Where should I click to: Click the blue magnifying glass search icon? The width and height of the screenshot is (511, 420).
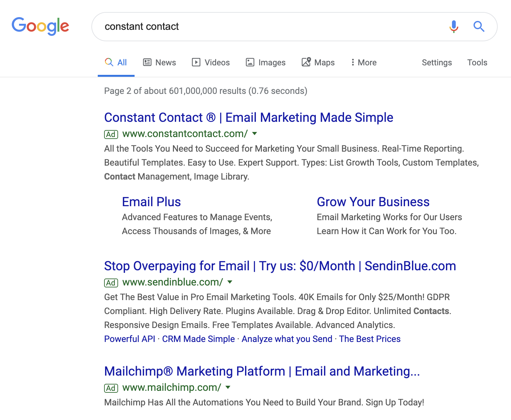[x=479, y=26]
